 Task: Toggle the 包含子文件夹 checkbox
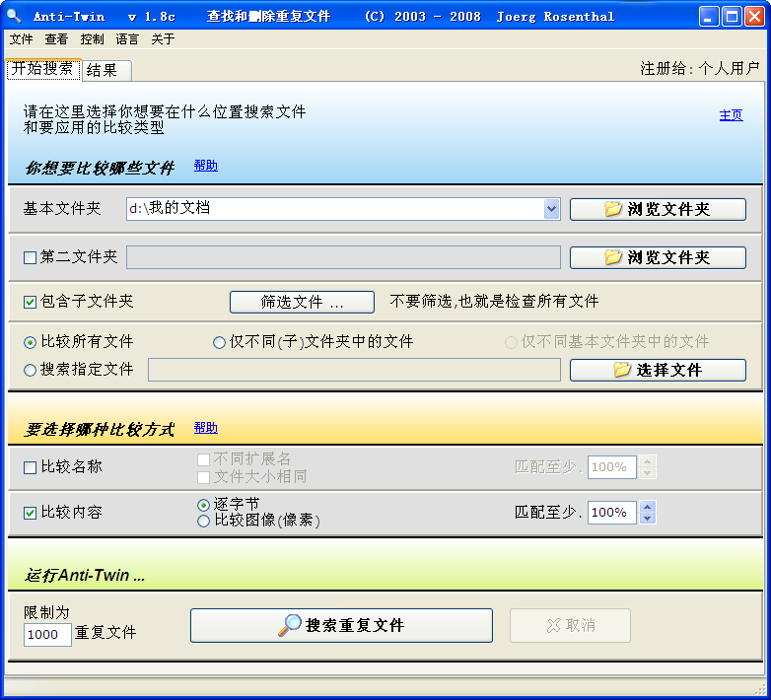(31, 301)
